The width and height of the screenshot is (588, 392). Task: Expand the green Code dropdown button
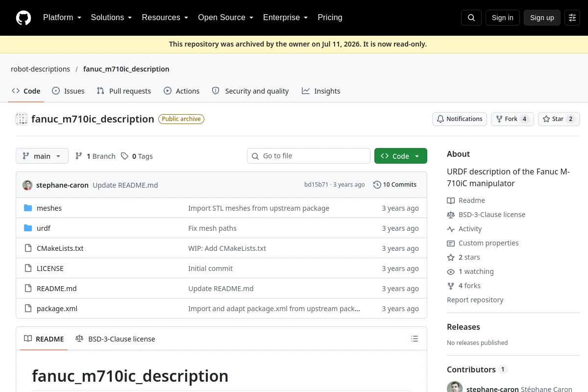(401, 156)
